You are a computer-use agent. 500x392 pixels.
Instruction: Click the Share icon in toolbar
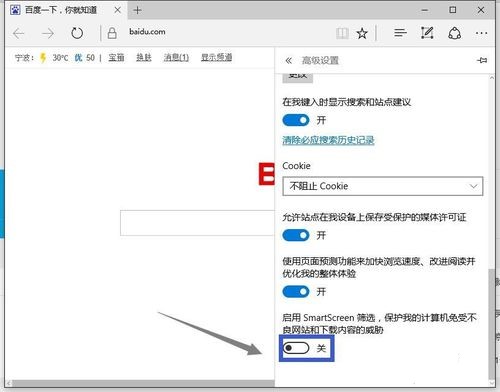click(454, 33)
